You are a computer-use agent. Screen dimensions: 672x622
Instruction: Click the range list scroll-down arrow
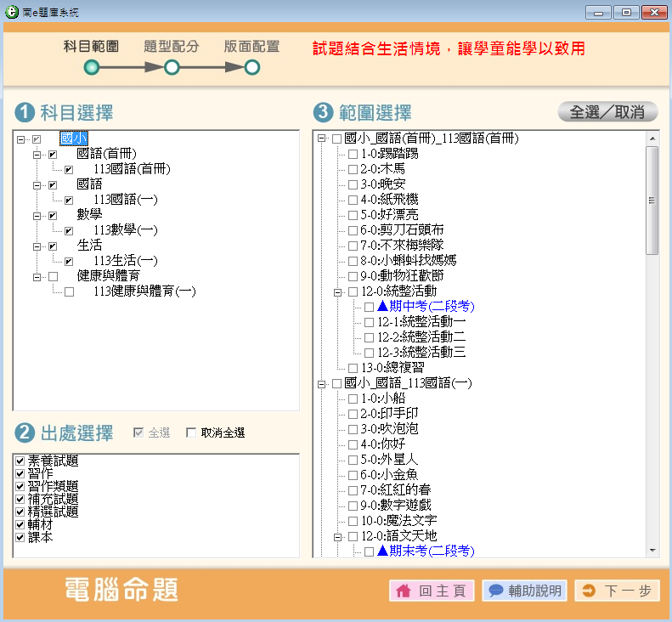coord(652,551)
